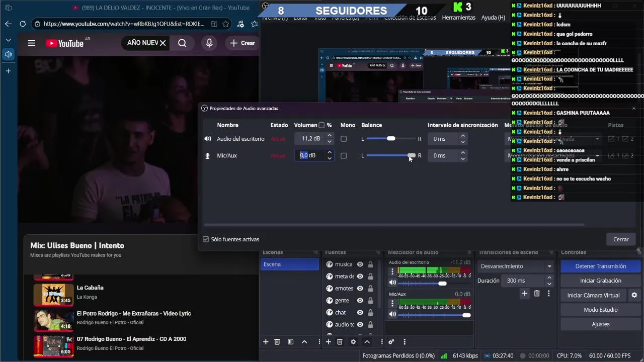Hide the musica source
644x362 pixels.
pyautogui.click(x=360, y=264)
